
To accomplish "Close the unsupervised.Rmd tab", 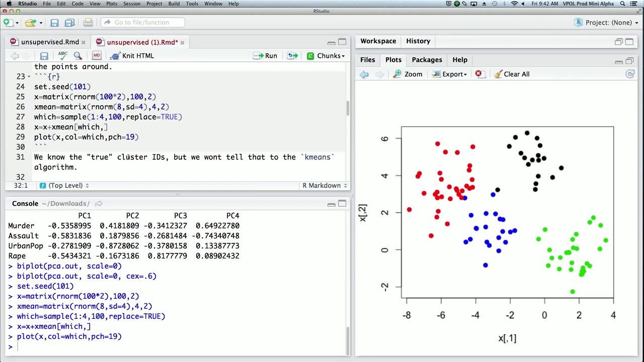I will pos(84,43).
